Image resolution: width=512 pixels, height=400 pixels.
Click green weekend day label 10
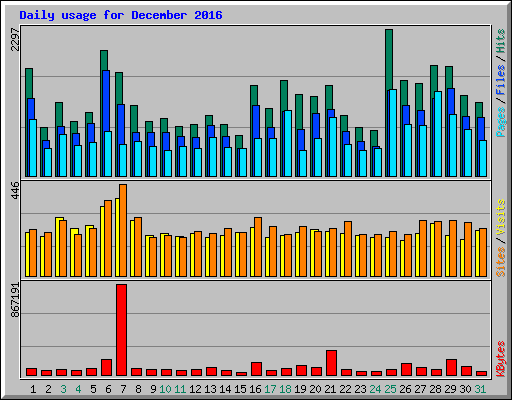pos(165,389)
